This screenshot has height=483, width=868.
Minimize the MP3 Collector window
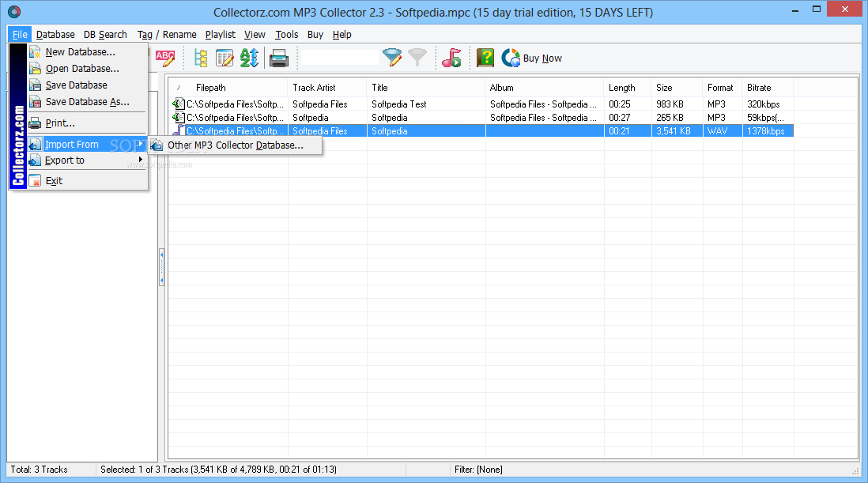tap(795, 10)
